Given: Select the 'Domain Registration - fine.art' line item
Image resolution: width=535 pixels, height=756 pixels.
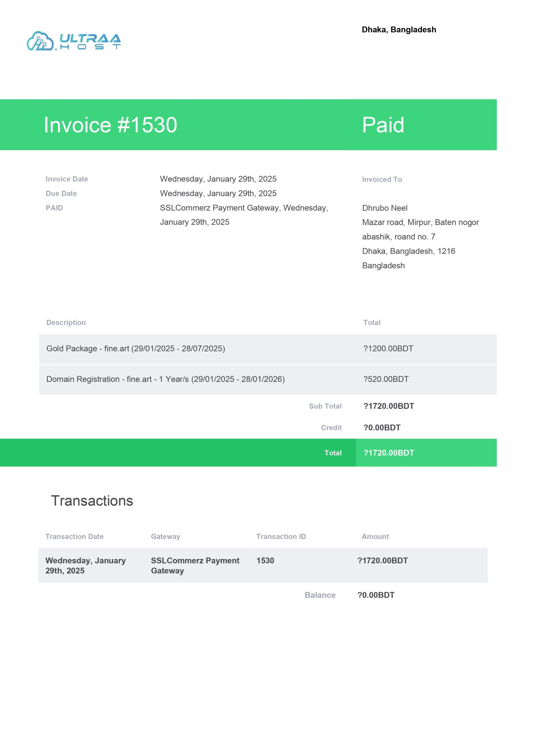Looking at the screenshot, I should pyautogui.click(x=165, y=379).
